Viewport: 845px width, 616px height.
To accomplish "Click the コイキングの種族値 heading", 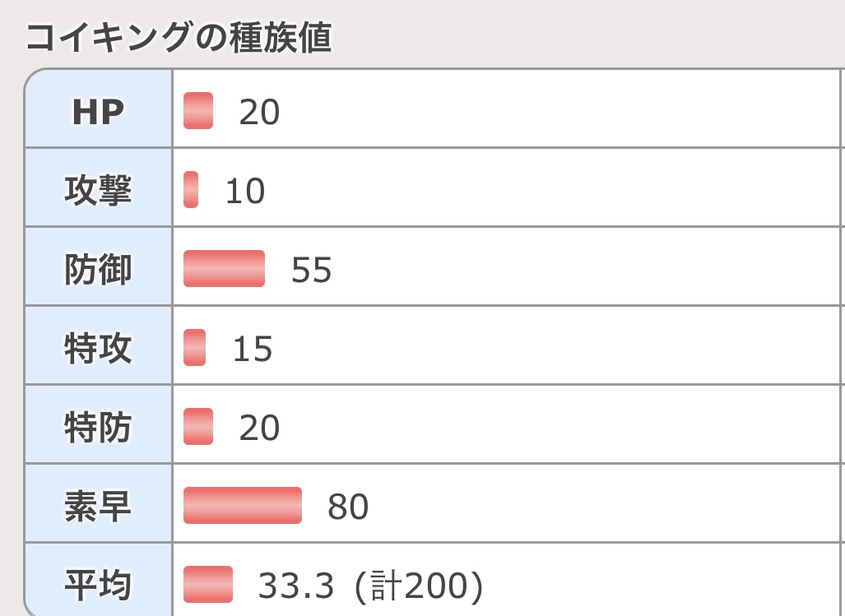I will pos(179,38).
